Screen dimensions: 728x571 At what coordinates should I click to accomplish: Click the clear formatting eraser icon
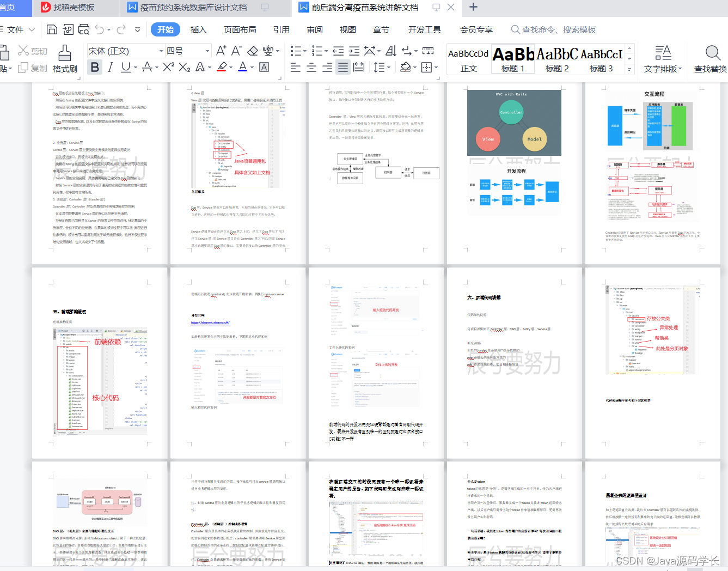[253, 51]
